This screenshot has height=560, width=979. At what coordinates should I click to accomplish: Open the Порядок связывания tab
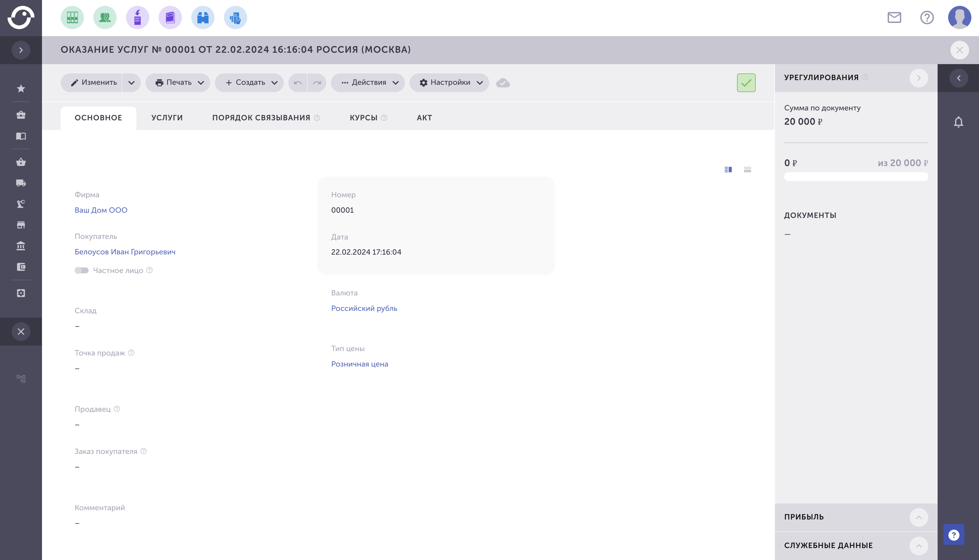pos(261,118)
